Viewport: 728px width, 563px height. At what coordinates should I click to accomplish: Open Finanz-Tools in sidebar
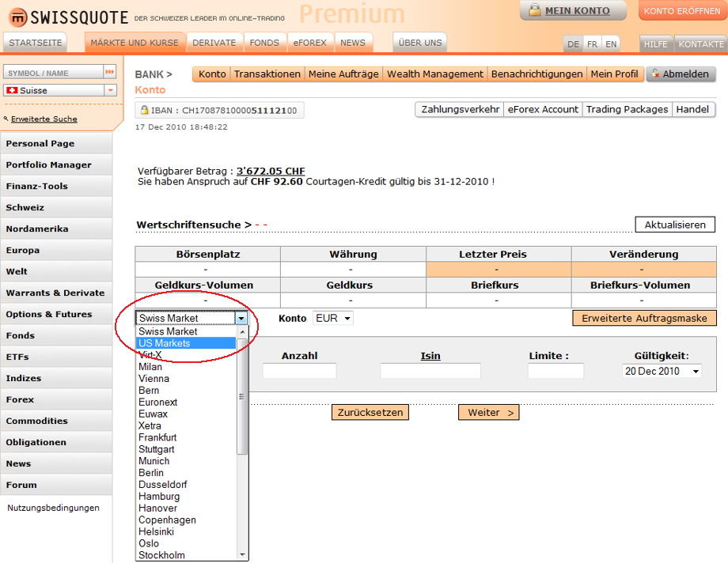56,186
